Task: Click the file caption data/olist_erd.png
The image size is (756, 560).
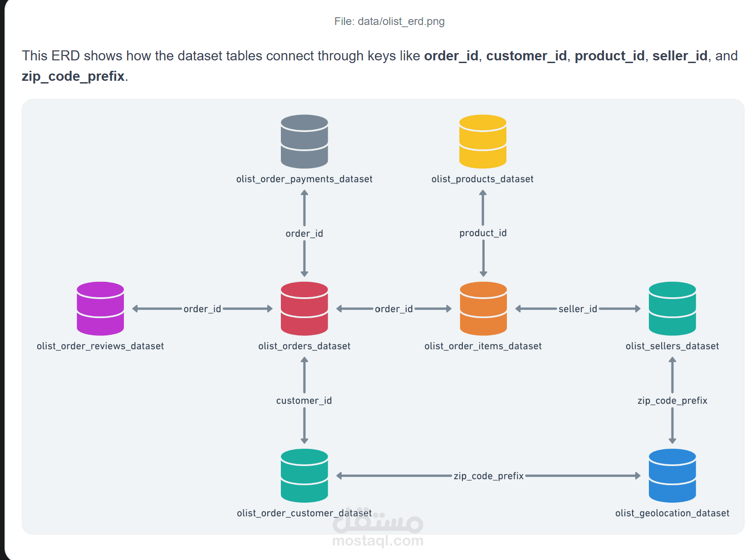Action: click(389, 21)
